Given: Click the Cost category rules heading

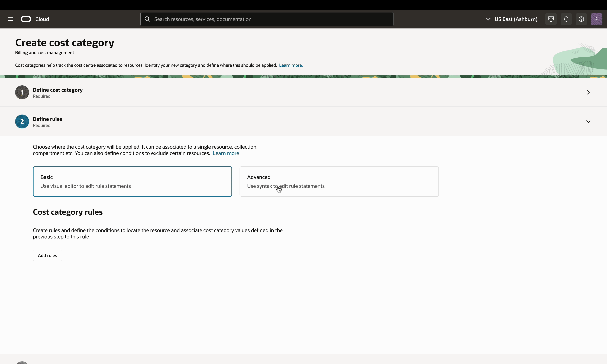Looking at the screenshot, I should pyautogui.click(x=68, y=212).
